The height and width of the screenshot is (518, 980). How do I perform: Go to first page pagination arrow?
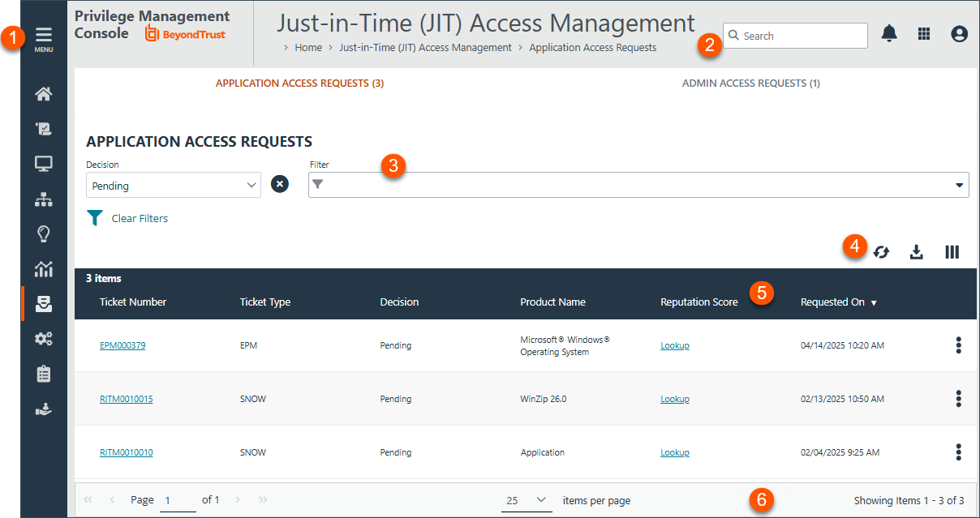click(x=88, y=500)
